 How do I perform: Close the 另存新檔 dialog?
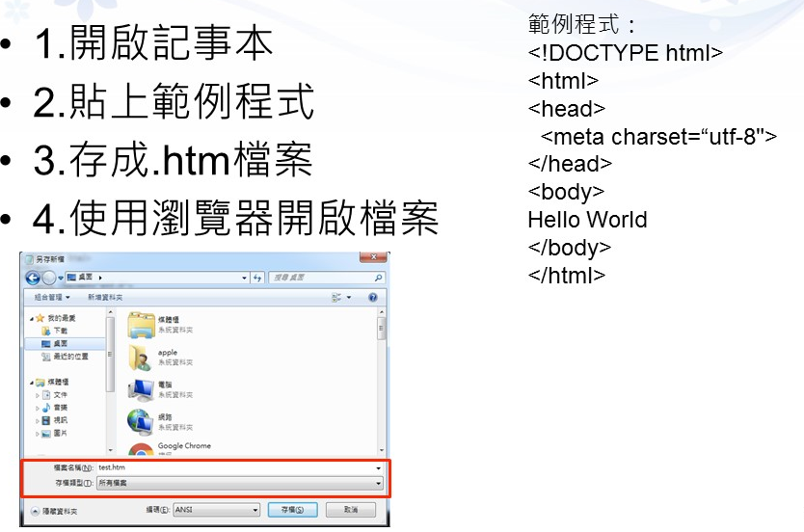point(373,256)
